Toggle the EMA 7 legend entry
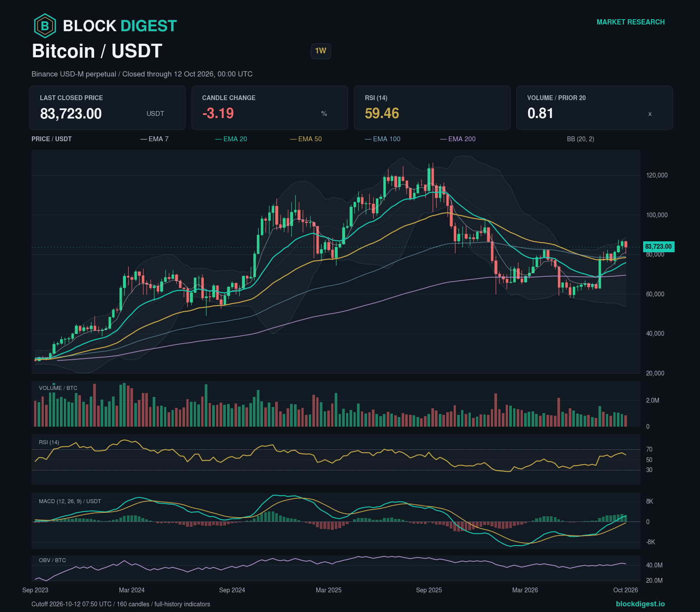The height and width of the screenshot is (612, 700). point(154,139)
